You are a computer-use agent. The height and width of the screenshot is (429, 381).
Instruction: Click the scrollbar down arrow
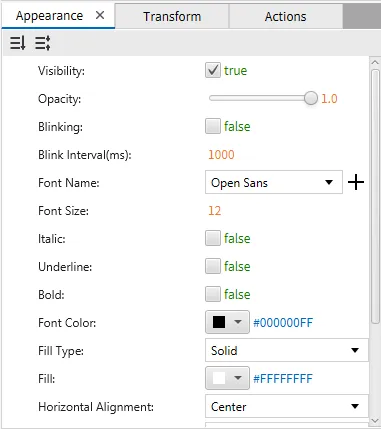[x=375, y=421]
